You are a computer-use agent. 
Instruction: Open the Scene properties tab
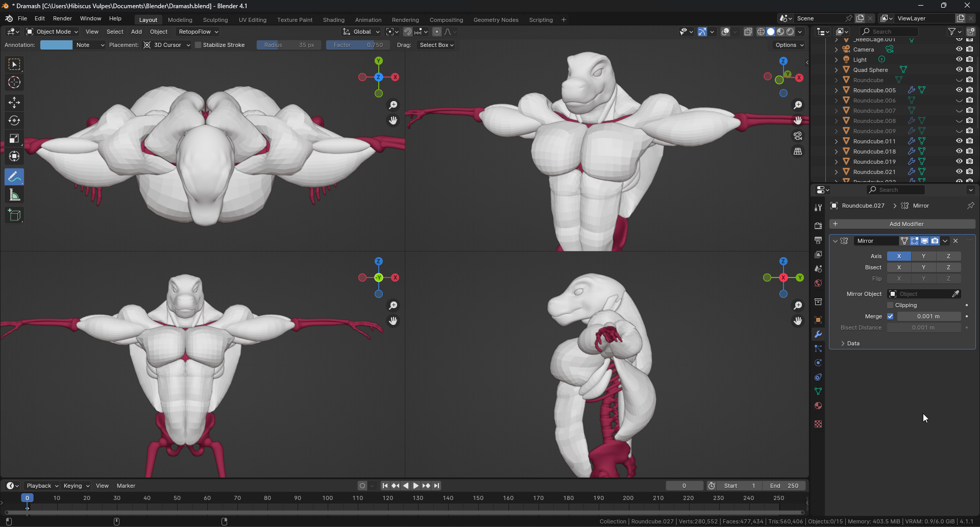coord(818,268)
